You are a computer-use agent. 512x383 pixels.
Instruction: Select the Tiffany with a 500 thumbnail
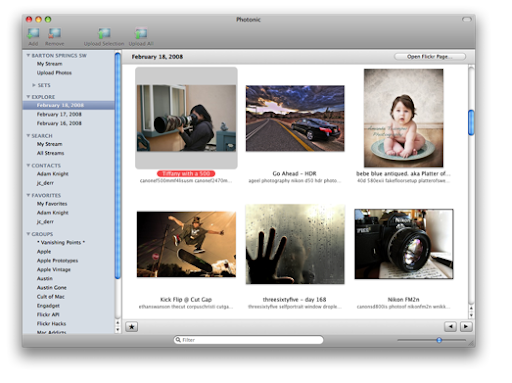point(186,118)
